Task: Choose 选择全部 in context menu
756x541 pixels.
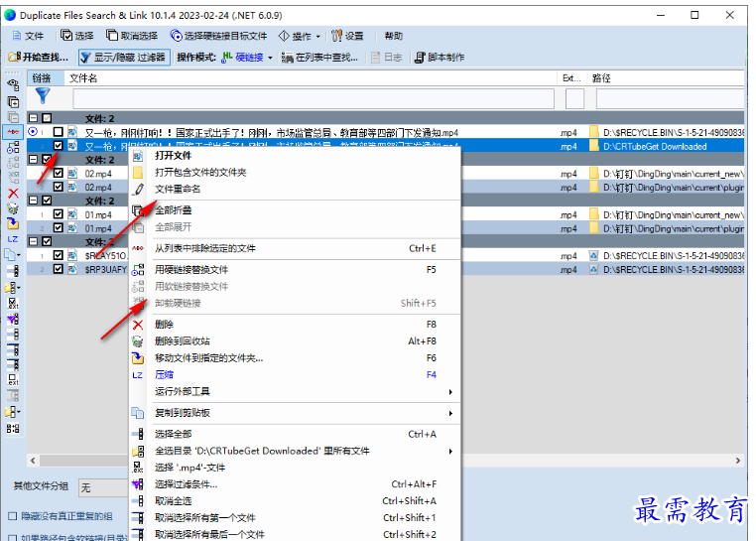Action: pos(295,435)
